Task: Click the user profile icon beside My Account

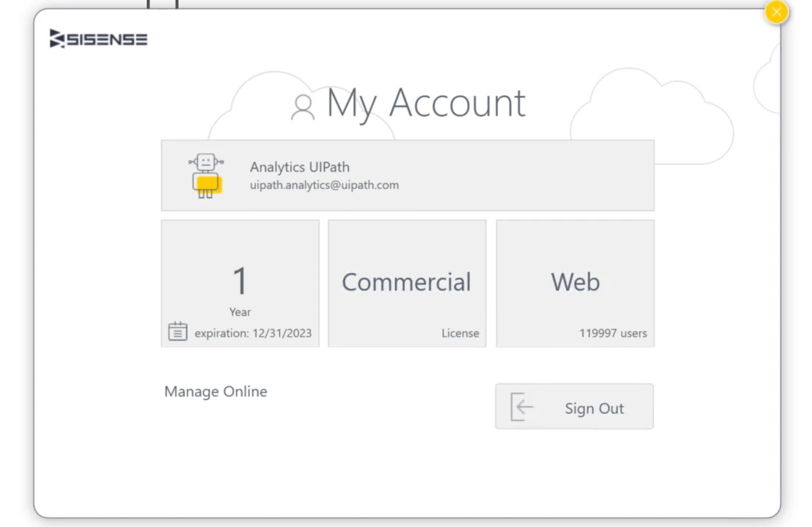Action: (303, 107)
